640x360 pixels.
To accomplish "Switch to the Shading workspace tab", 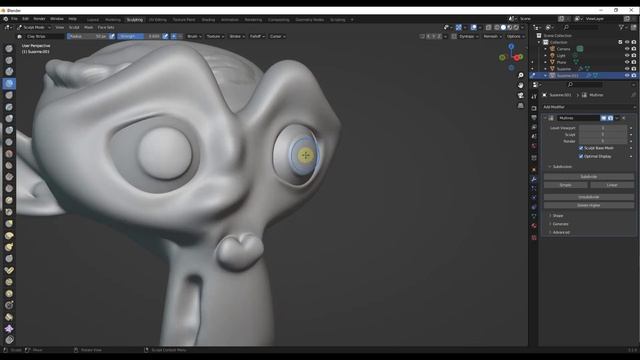I will (x=208, y=20).
